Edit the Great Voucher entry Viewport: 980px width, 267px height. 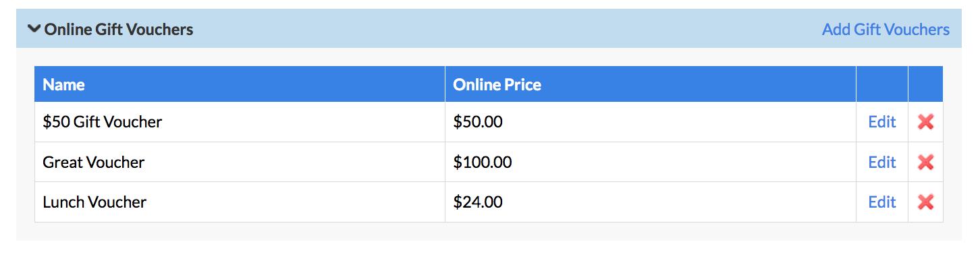coord(882,162)
